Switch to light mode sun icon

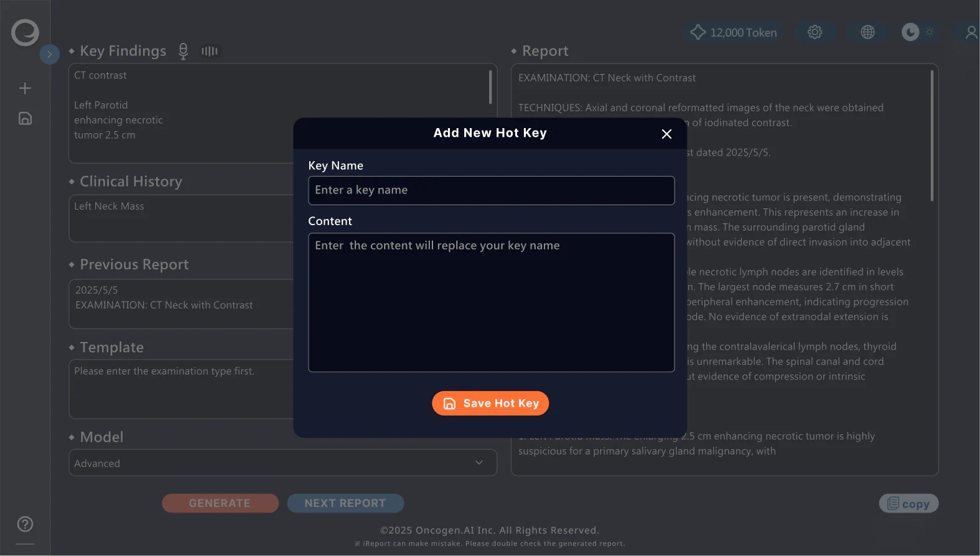coord(930,32)
